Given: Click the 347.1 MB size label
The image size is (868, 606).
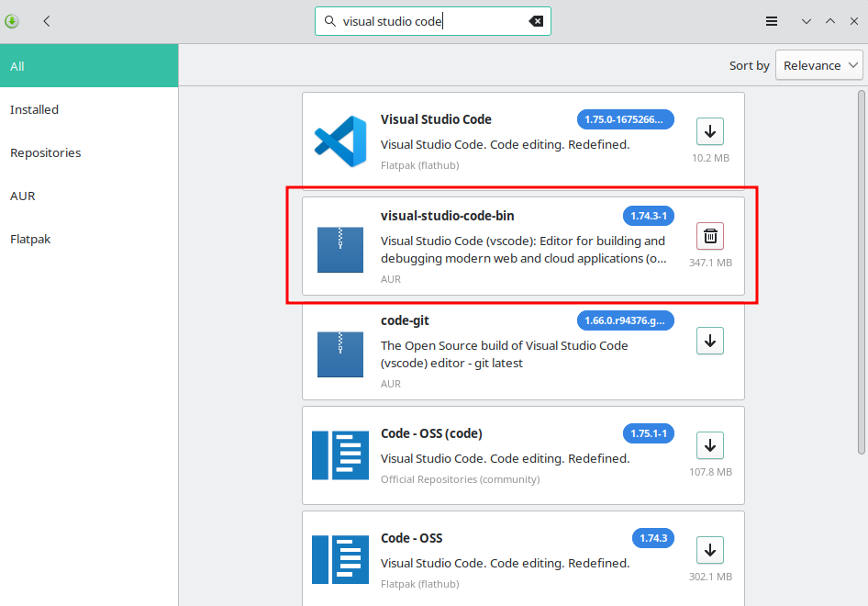Looking at the screenshot, I should [710, 263].
